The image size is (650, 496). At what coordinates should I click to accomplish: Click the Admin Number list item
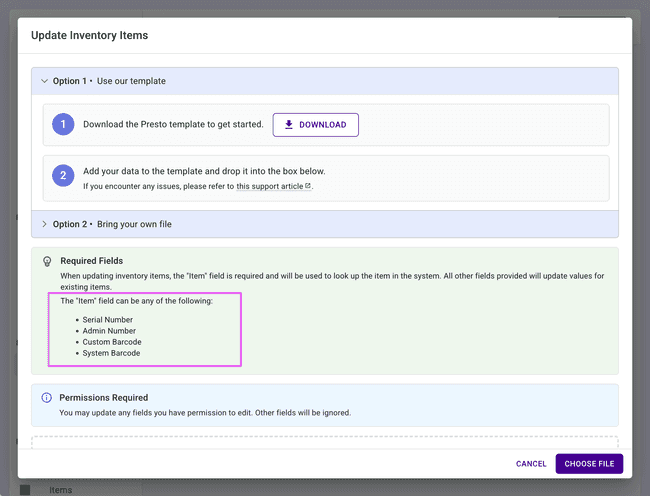point(109,331)
